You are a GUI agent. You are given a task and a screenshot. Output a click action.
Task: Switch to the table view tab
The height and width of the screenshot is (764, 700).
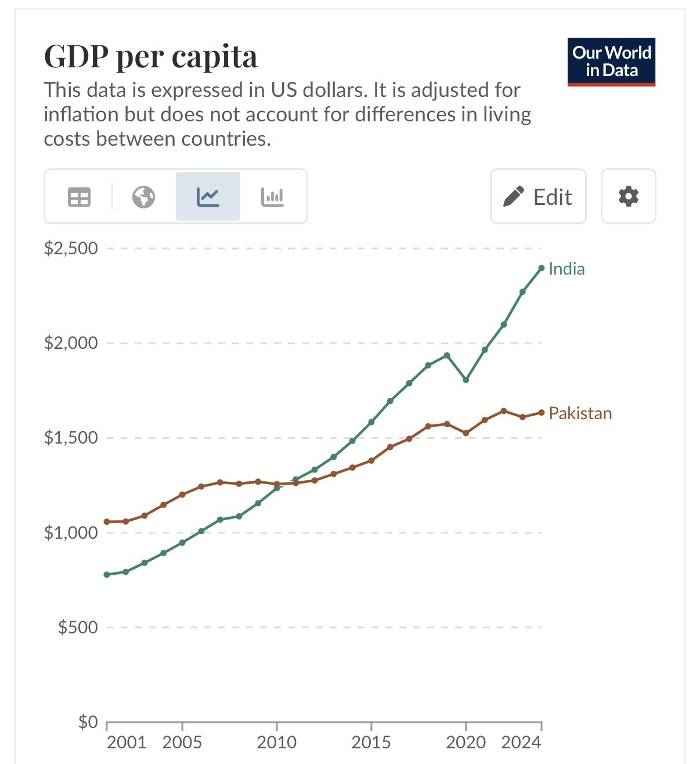pyautogui.click(x=79, y=197)
